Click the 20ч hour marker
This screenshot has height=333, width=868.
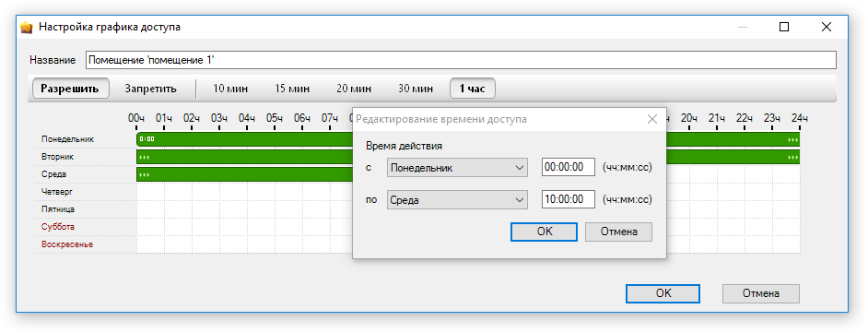coord(689,118)
